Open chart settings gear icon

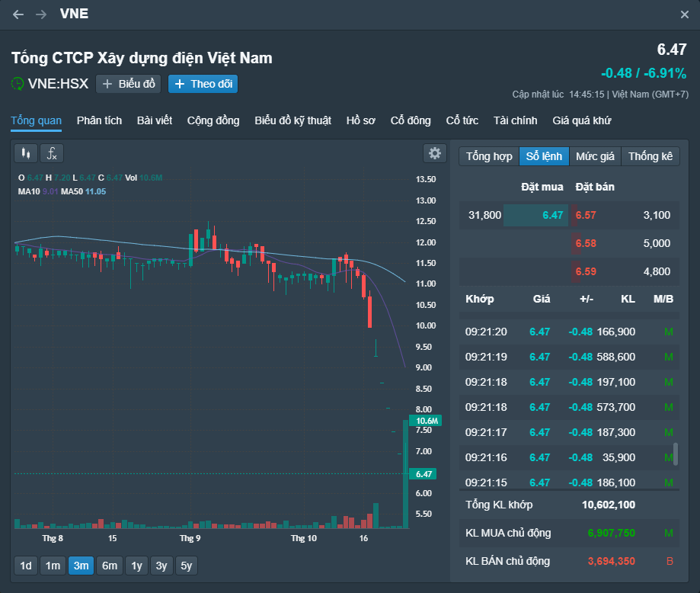435,153
